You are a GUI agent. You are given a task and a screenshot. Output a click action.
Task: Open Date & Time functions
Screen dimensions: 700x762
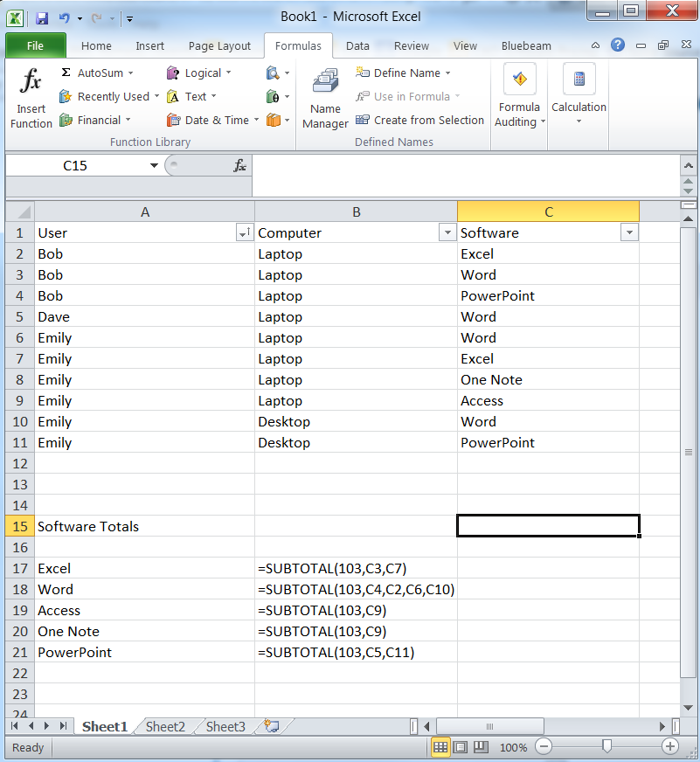coord(212,120)
